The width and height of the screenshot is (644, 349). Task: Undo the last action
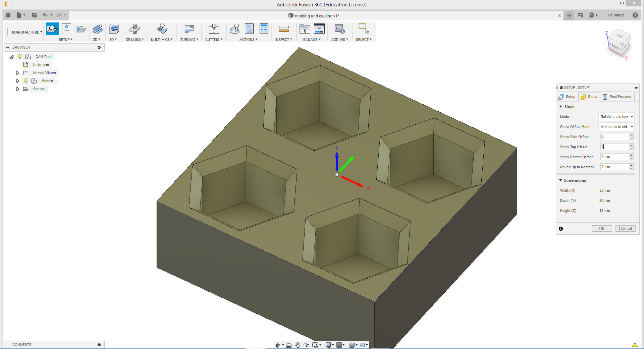tap(45, 15)
